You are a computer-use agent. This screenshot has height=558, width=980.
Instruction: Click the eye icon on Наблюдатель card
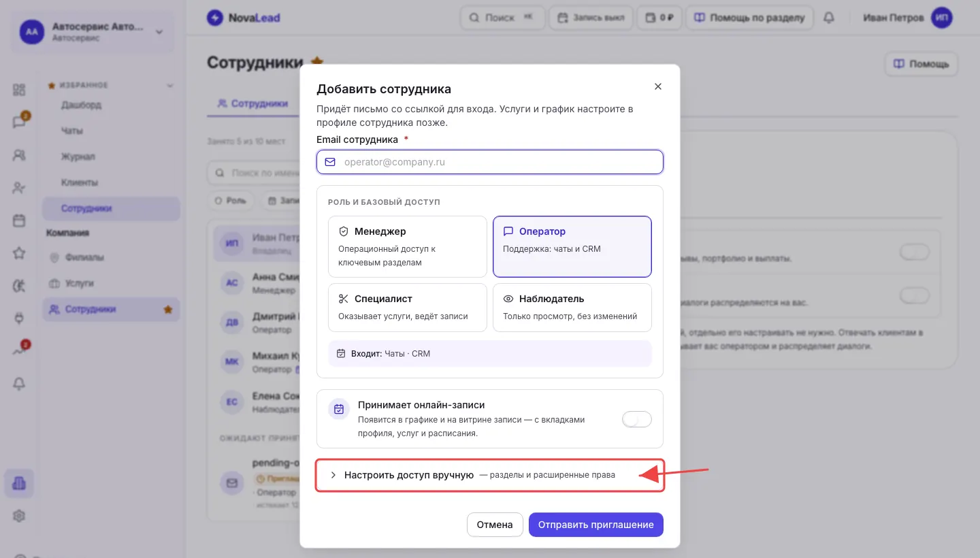pyautogui.click(x=508, y=299)
